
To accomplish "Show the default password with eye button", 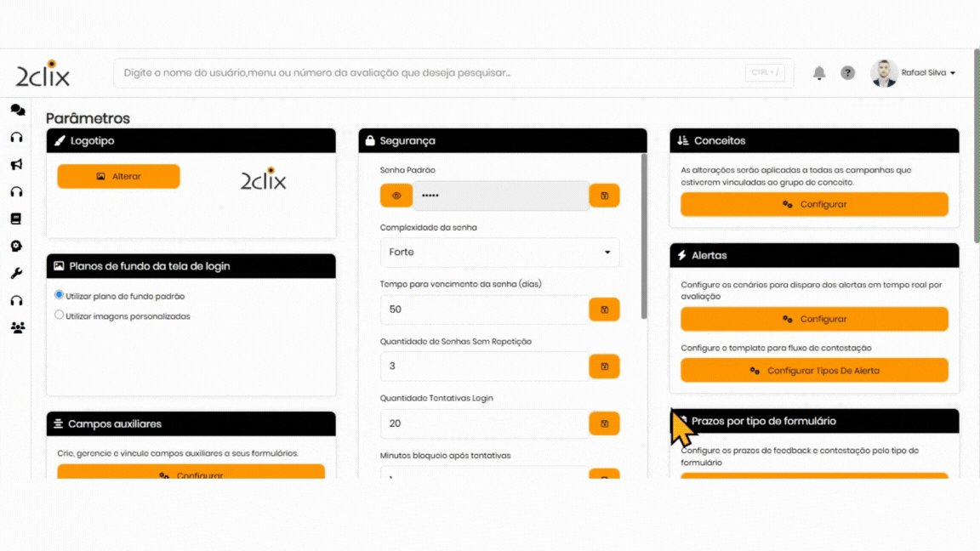I will click(396, 196).
